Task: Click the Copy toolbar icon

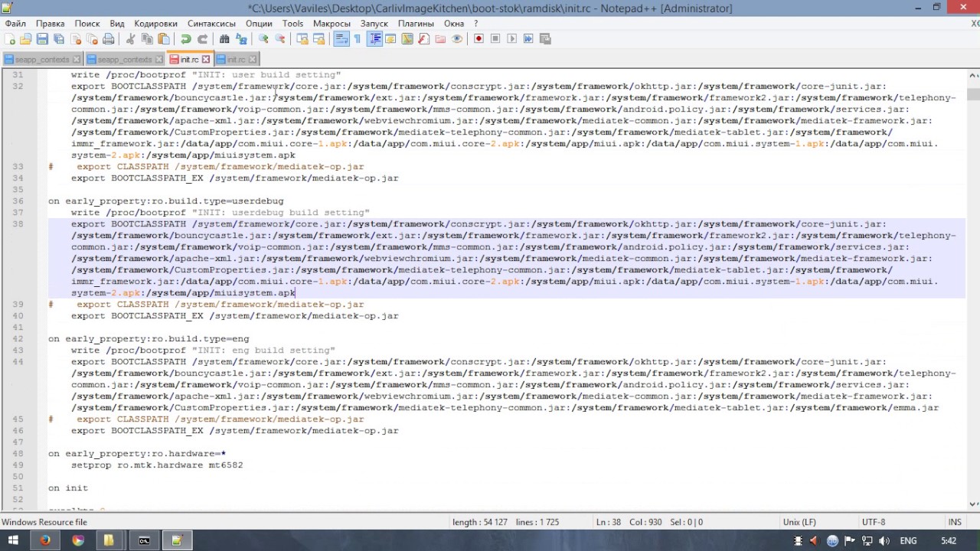Action: pyautogui.click(x=147, y=39)
